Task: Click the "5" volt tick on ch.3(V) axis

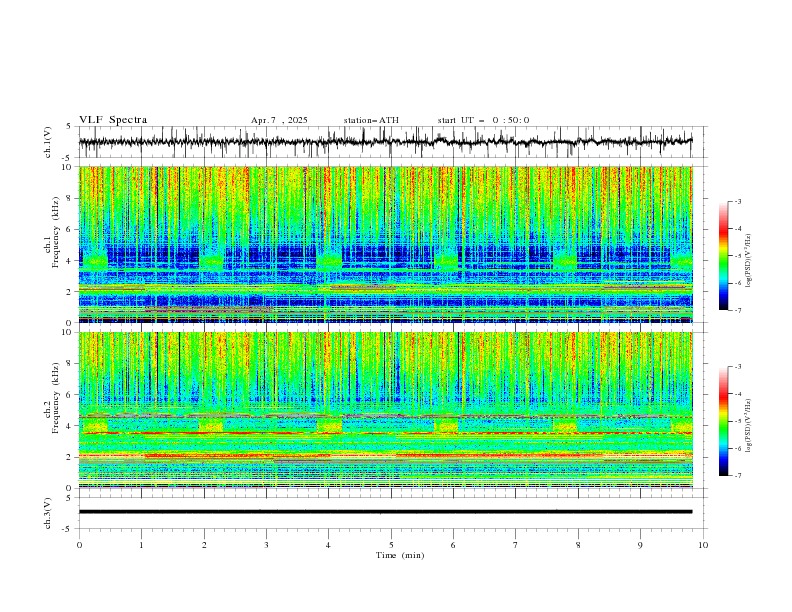Action: 69,498
